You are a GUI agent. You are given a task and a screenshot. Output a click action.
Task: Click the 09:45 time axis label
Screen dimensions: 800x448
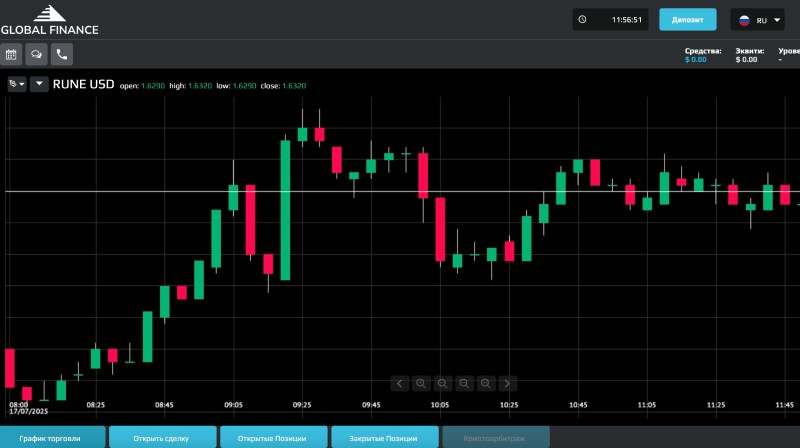coord(371,405)
